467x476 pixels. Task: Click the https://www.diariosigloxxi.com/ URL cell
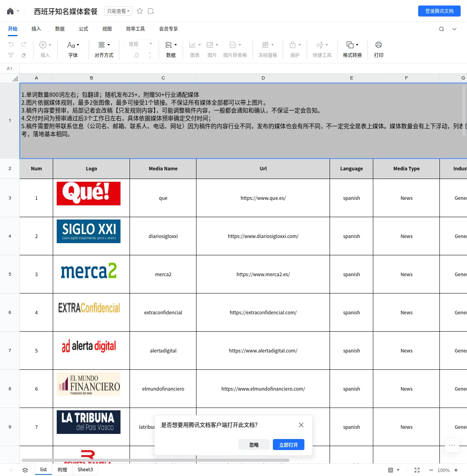263,236
